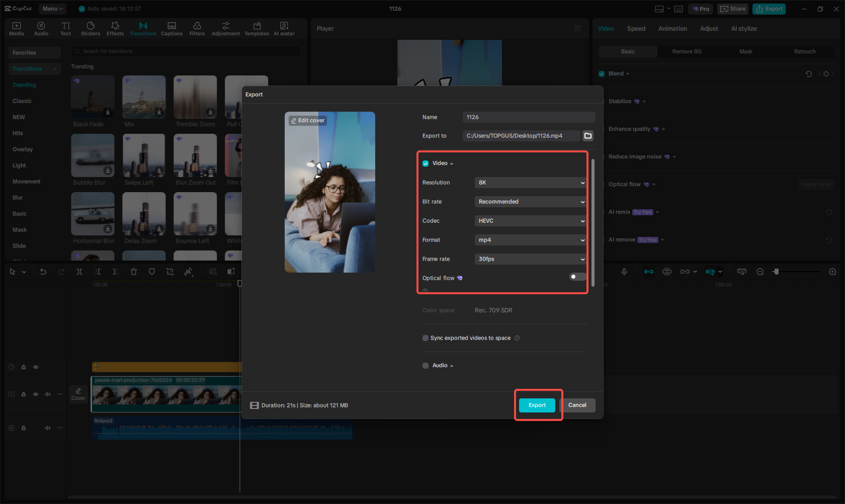Click the Crop icon above the timeline
Image resolution: width=845 pixels, height=504 pixels.
[170, 272]
